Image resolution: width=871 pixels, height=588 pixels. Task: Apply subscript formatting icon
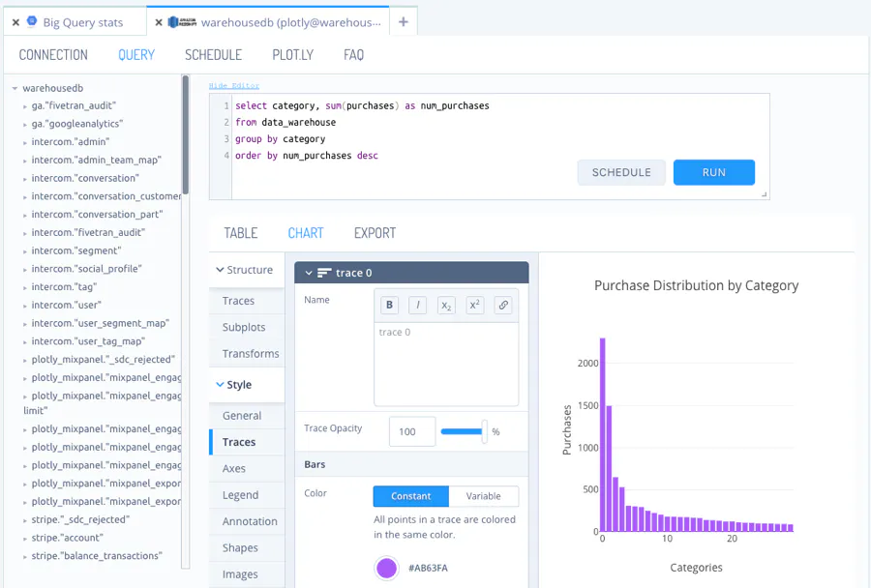[x=446, y=305]
